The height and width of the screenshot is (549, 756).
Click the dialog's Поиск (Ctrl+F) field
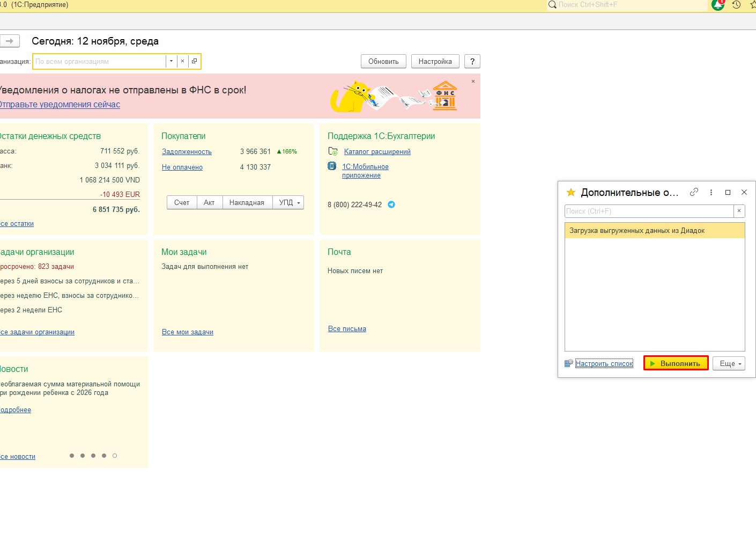(x=649, y=211)
